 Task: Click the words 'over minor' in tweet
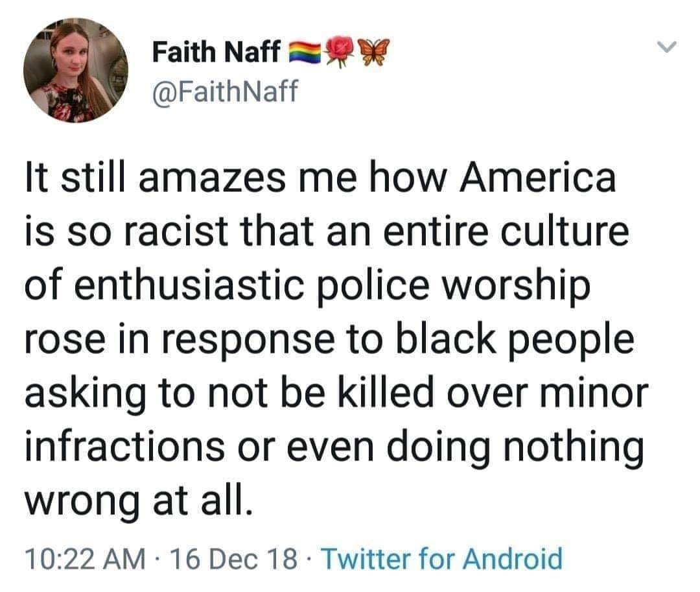point(547,393)
